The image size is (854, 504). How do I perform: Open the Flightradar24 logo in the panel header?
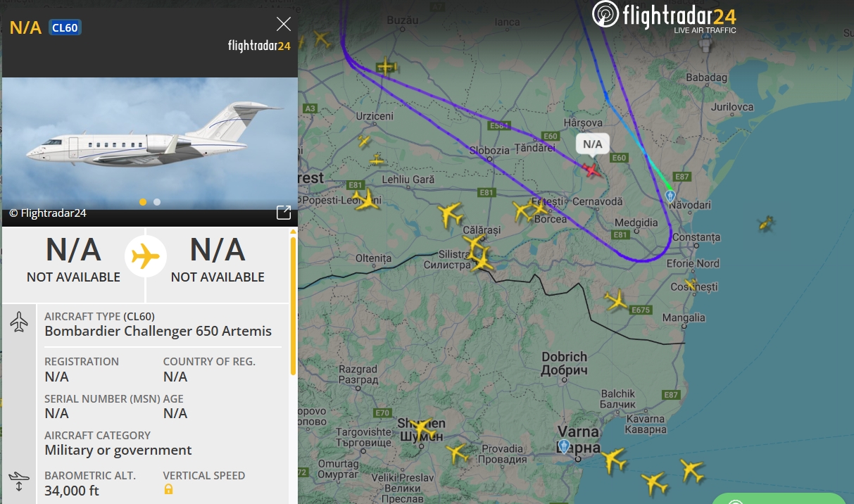tap(259, 46)
